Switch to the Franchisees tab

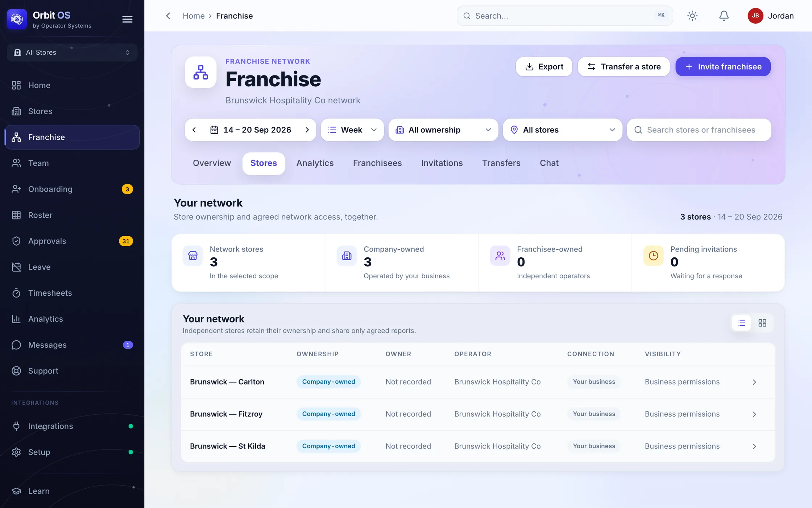(x=377, y=163)
